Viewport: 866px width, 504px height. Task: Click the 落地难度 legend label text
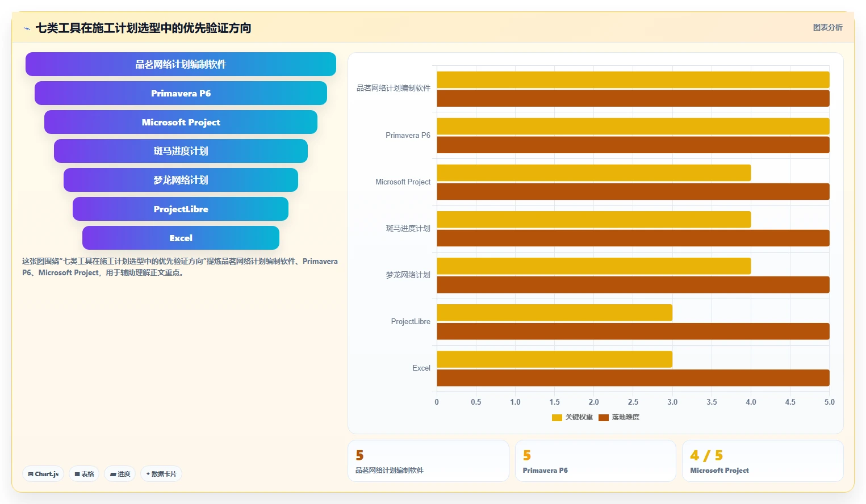625,417
